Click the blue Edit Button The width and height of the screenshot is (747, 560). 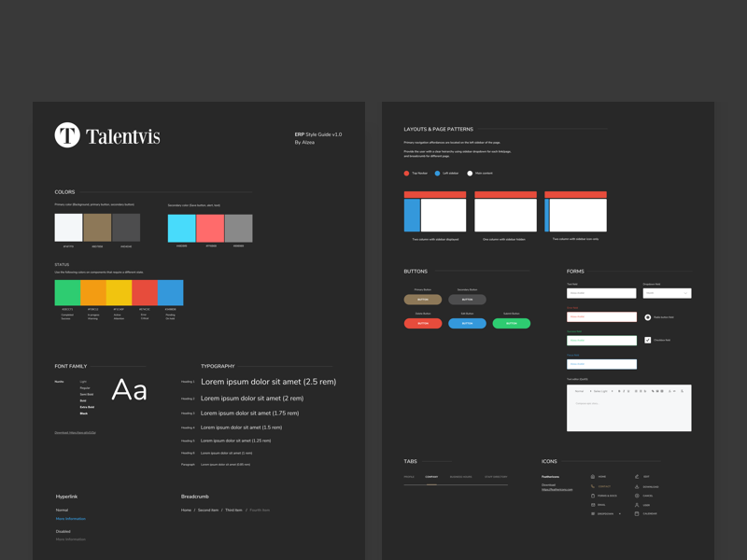point(467,323)
